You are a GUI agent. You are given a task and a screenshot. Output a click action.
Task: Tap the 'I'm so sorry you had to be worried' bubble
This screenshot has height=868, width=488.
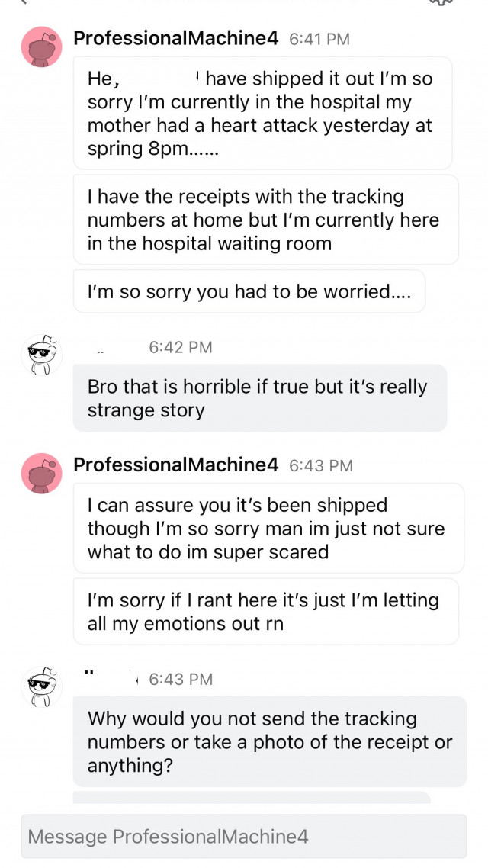point(249,291)
